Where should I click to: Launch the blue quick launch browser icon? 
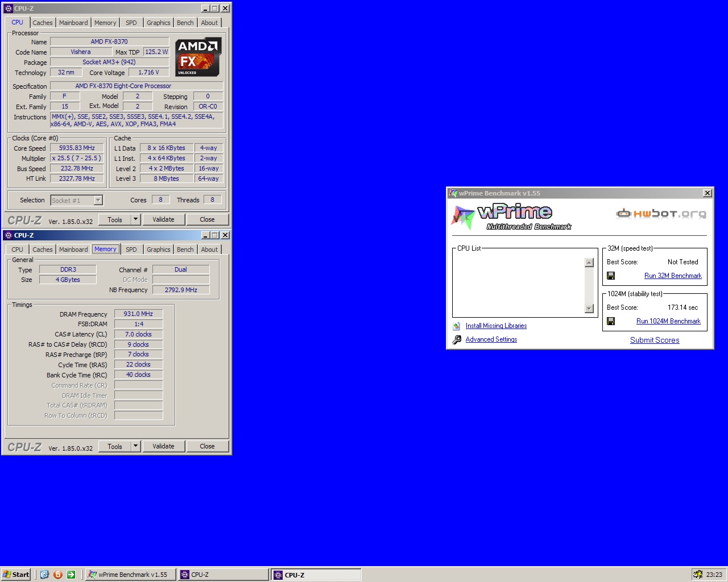click(44, 575)
